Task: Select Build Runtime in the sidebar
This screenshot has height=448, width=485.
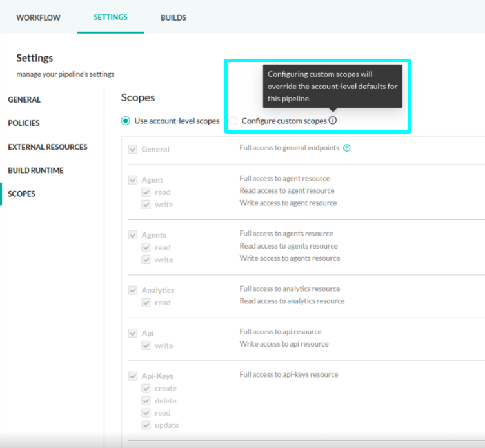Action: click(x=35, y=170)
